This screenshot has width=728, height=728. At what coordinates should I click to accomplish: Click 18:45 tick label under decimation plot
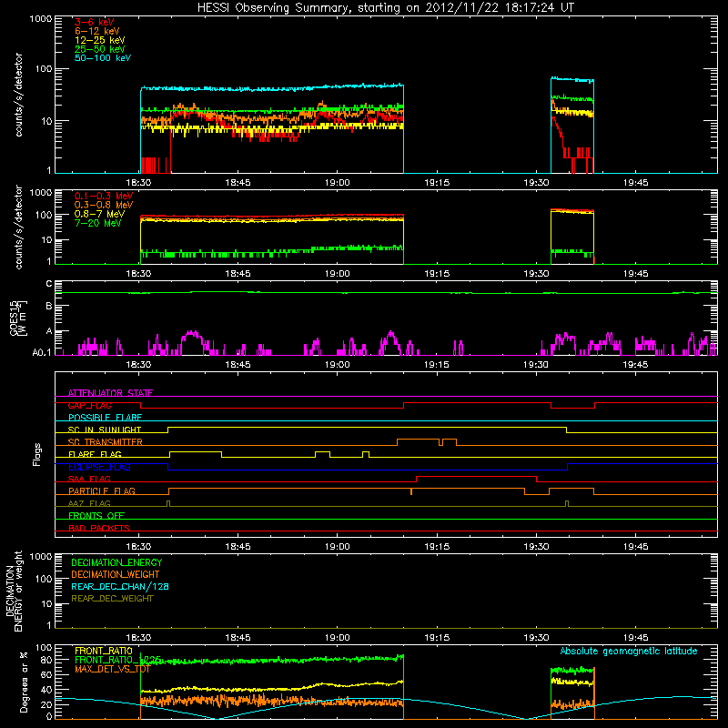(238, 638)
